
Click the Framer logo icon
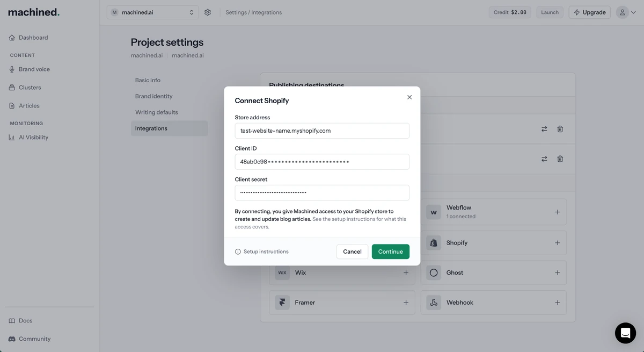pos(282,303)
